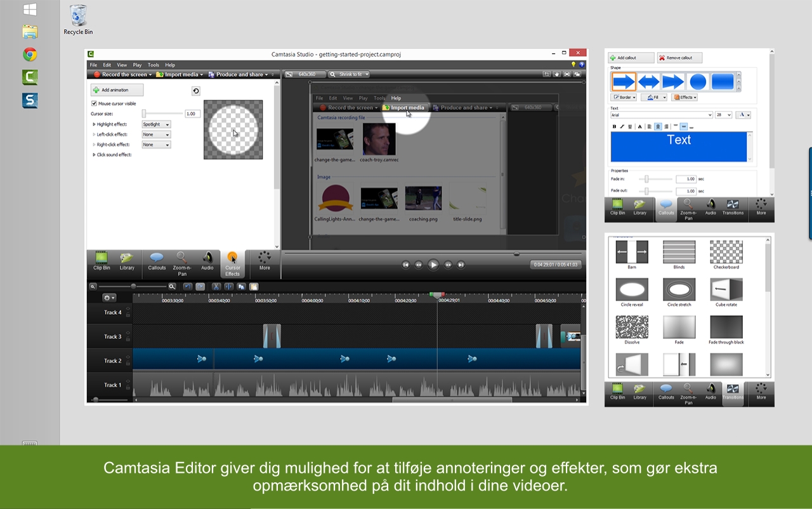This screenshot has height=509, width=812.
Task: Open callout Border dropdown
Action: click(624, 97)
